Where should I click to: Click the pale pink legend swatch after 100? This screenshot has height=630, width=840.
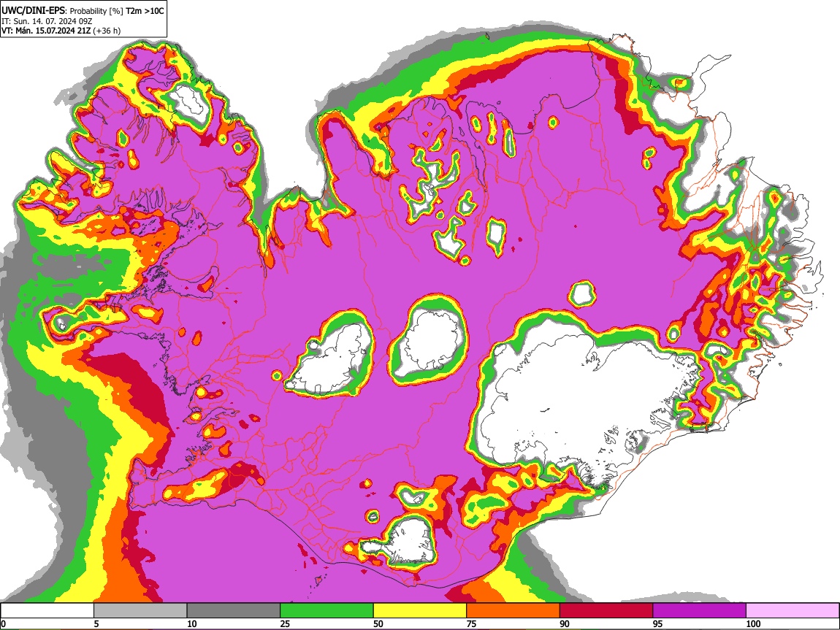[x=793, y=610]
